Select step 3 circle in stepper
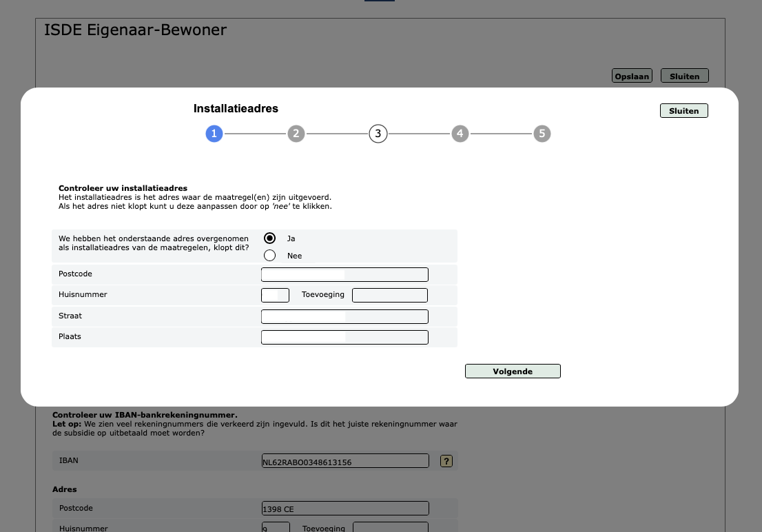The width and height of the screenshot is (762, 532). coord(378,134)
